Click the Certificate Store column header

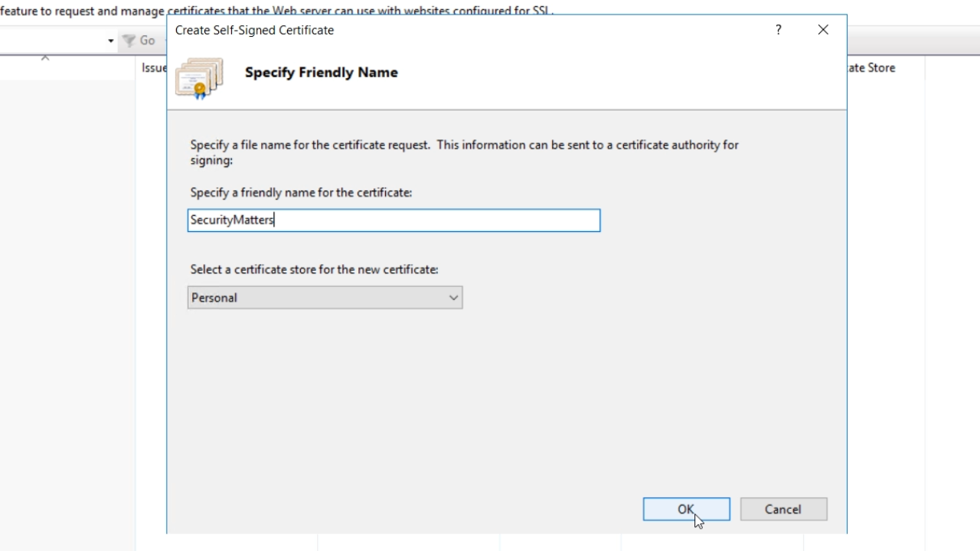(871, 67)
